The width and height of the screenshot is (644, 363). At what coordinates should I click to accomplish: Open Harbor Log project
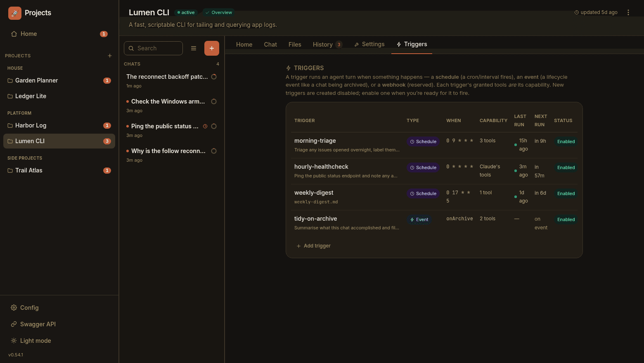click(59, 125)
